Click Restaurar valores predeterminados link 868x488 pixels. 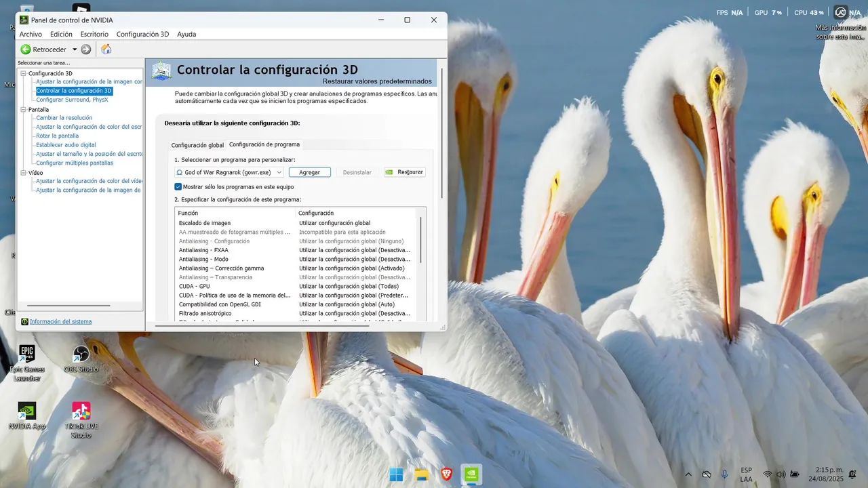click(x=377, y=81)
